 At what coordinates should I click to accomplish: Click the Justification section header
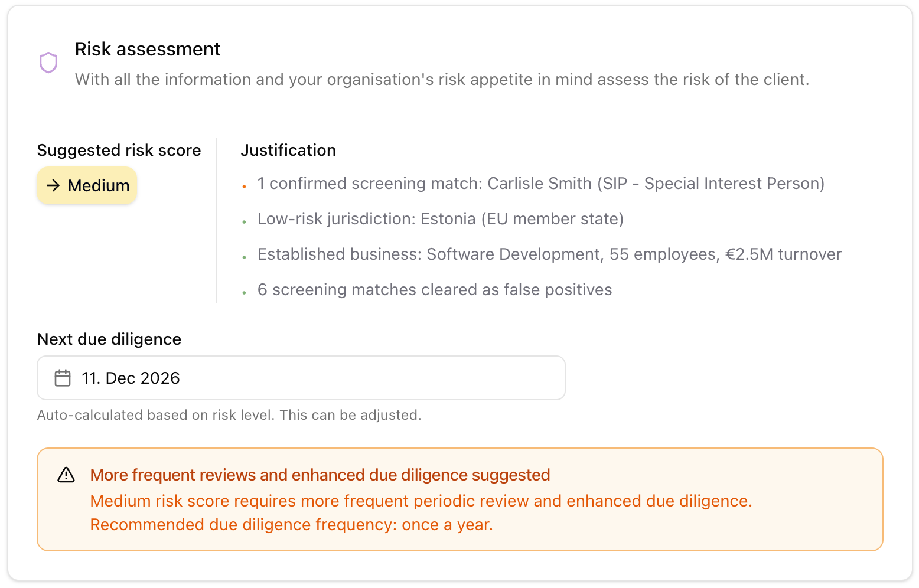pyautogui.click(x=288, y=150)
